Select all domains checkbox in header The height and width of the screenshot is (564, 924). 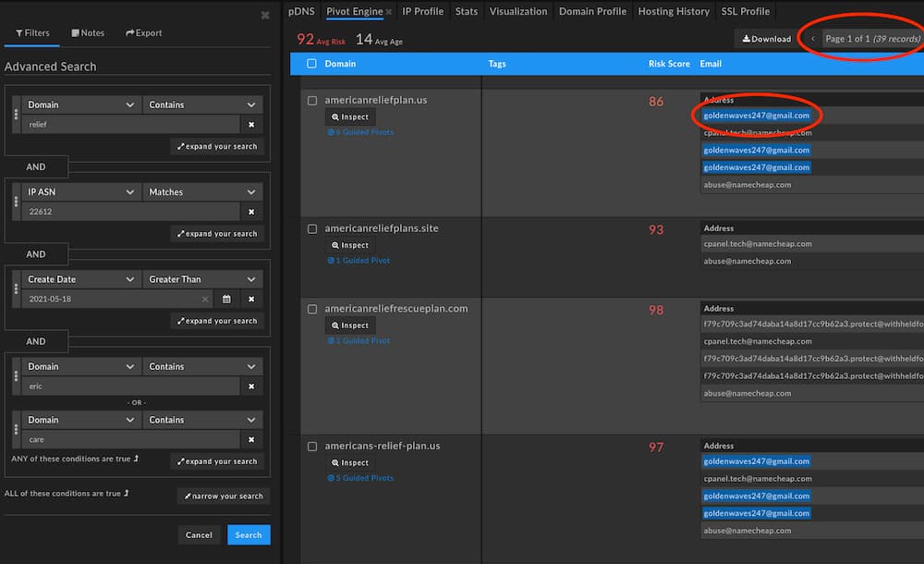[x=311, y=64]
